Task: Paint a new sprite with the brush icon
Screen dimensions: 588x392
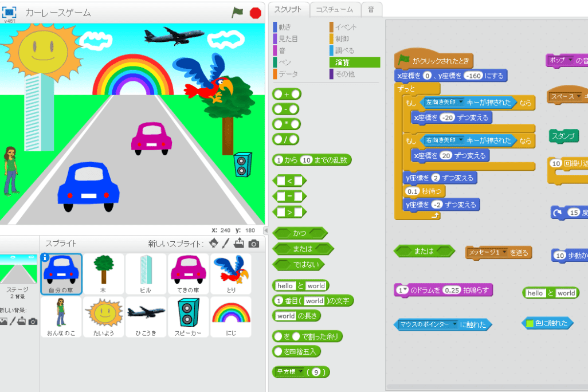Action: click(x=226, y=244)
